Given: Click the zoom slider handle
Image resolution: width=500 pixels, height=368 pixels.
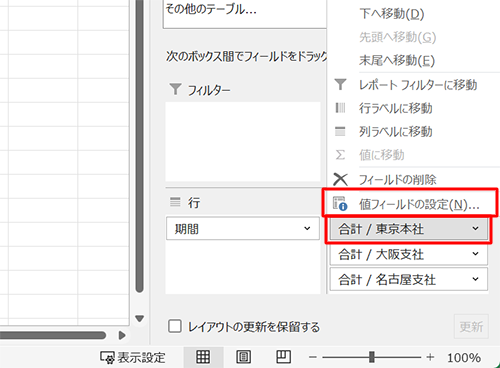Looking at the screenshot, I should coord(372,357).
